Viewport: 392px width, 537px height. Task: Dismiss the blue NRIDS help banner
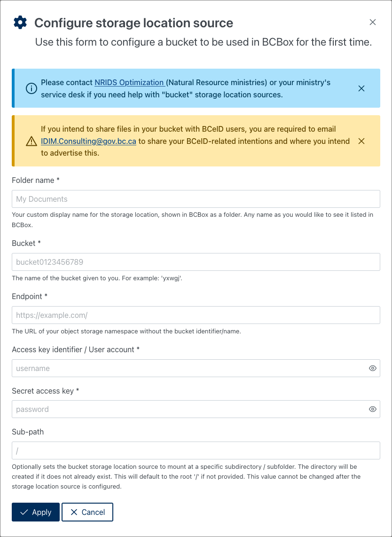tap(361, 88)
